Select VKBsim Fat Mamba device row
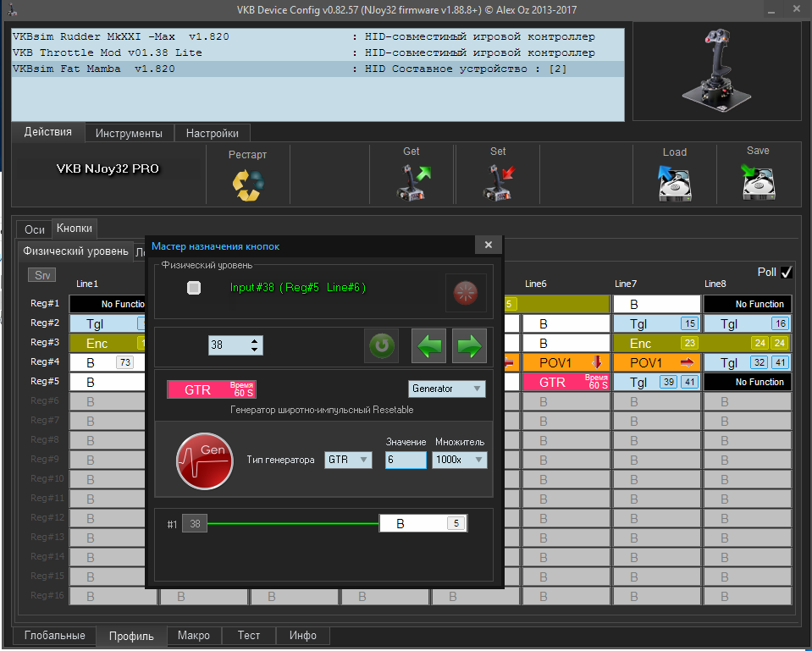This screenshot has width=812, height=651. pos(318,69)
